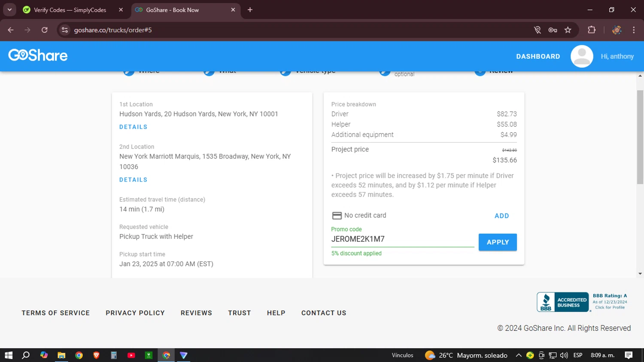Open Copilot from the taskbar

click(44, 355)
